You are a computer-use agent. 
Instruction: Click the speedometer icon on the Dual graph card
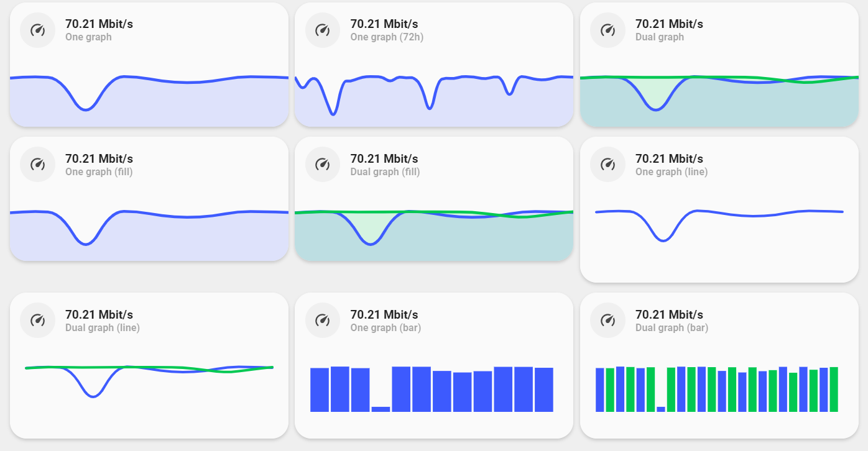pos(607,30)
